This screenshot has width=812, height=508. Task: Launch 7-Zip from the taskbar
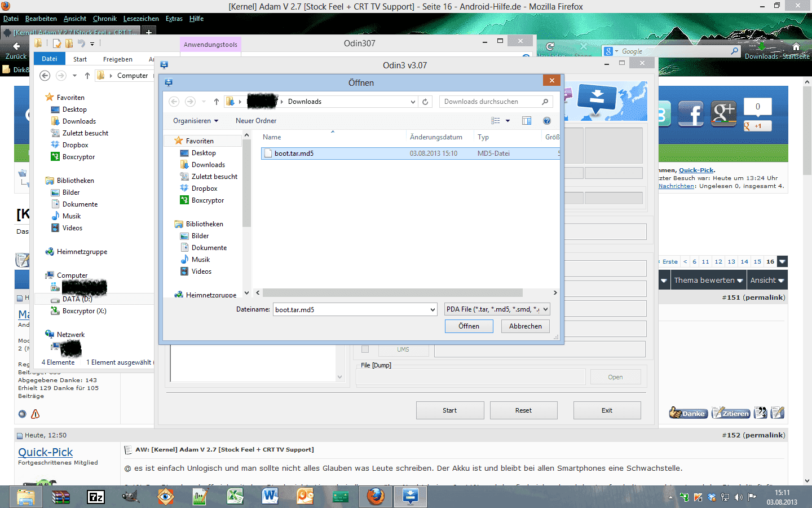tap(96, 497)
